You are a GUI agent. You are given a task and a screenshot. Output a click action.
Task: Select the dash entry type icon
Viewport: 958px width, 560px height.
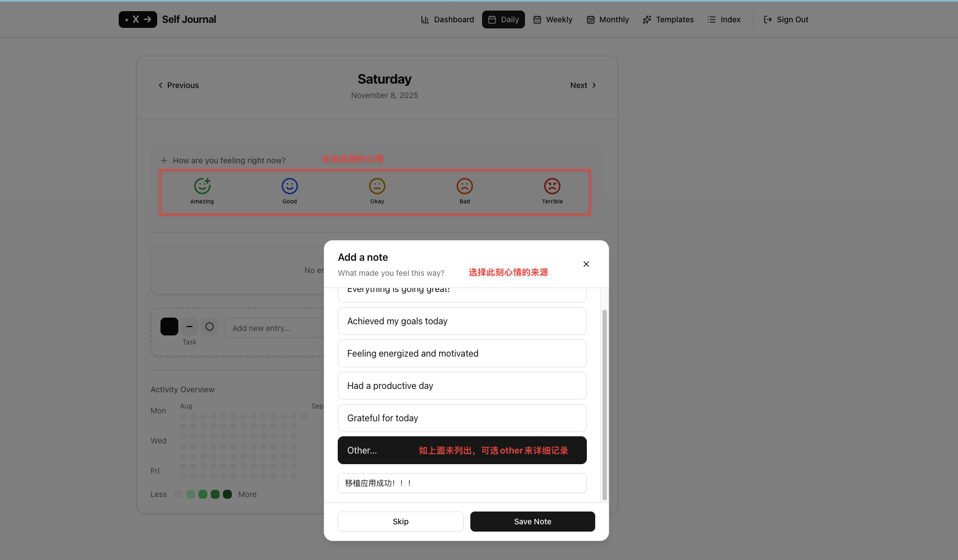point(189,327)
